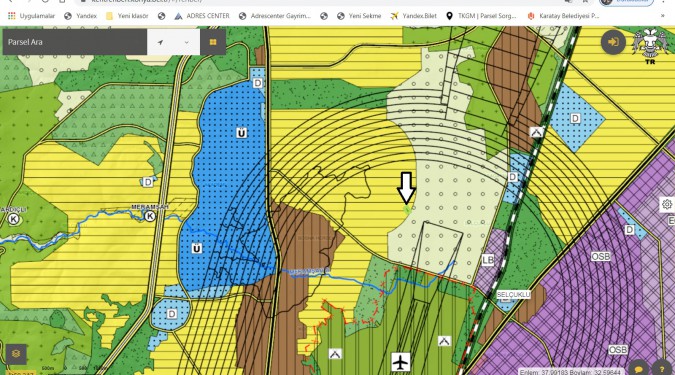The width and height of the screenshot is (675, 375).
Task: Open the settings gear on right edge
Action: click(x=667, y=204)
